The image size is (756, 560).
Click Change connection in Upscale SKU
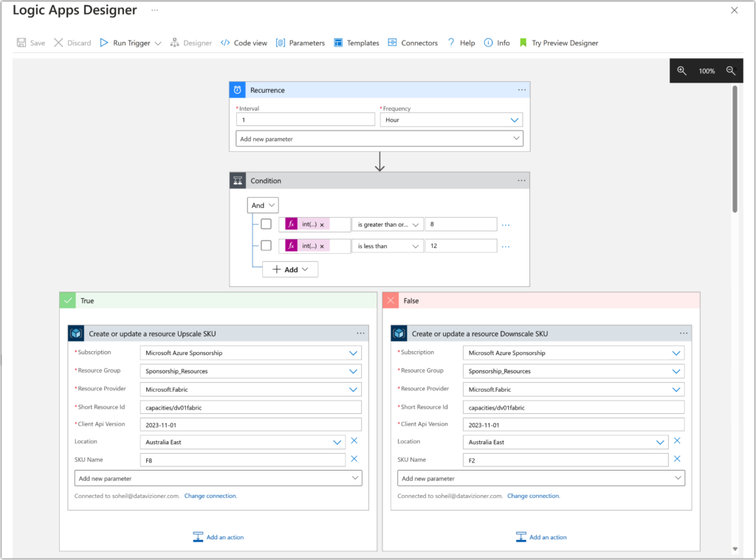(210, 496)
